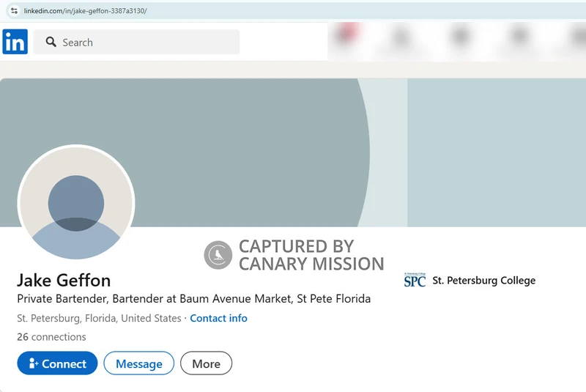Select the linkedin.com profile URL in address bar
Screen dimensions: 586x392
[x=85, y=11]
